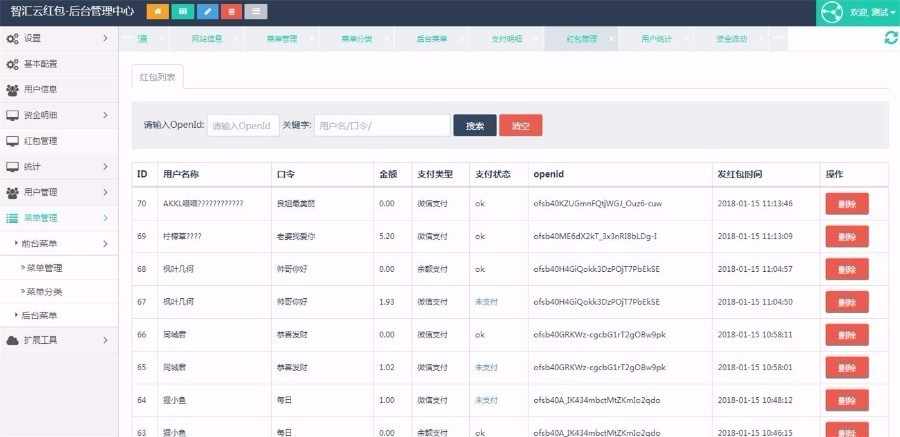Click monitor icon beside 统计 in sidebar
Viewport: 900px width, 437px height.
point(12,167)
